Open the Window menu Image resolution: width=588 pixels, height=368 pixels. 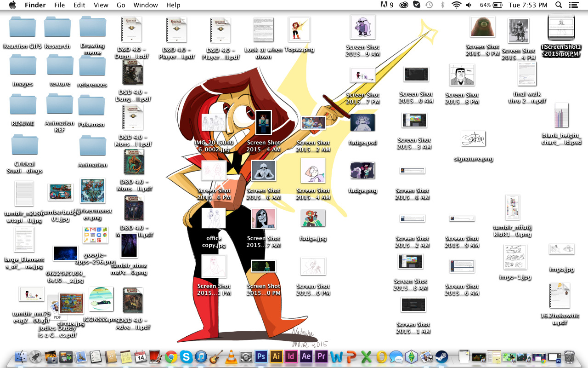[x=146, y=5]
